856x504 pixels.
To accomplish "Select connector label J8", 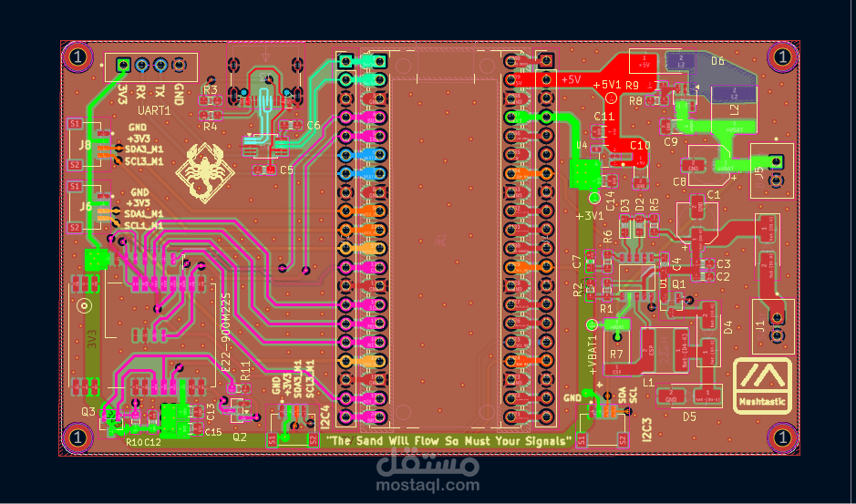I will 85,145.
